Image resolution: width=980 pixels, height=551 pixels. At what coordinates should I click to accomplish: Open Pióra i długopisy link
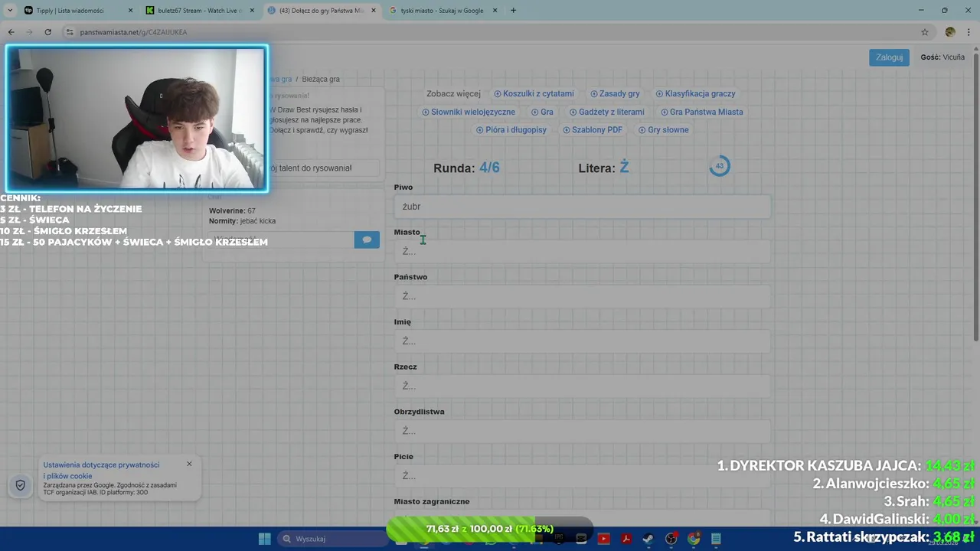pos(511,130)
